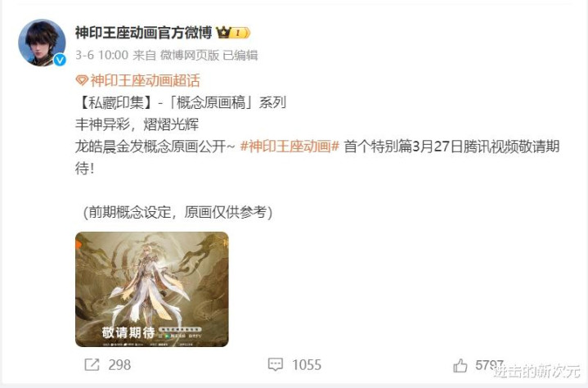This screenshot has width=588, height=388.
Task: Click the super topic diamond icon
Action: point(82,80)
